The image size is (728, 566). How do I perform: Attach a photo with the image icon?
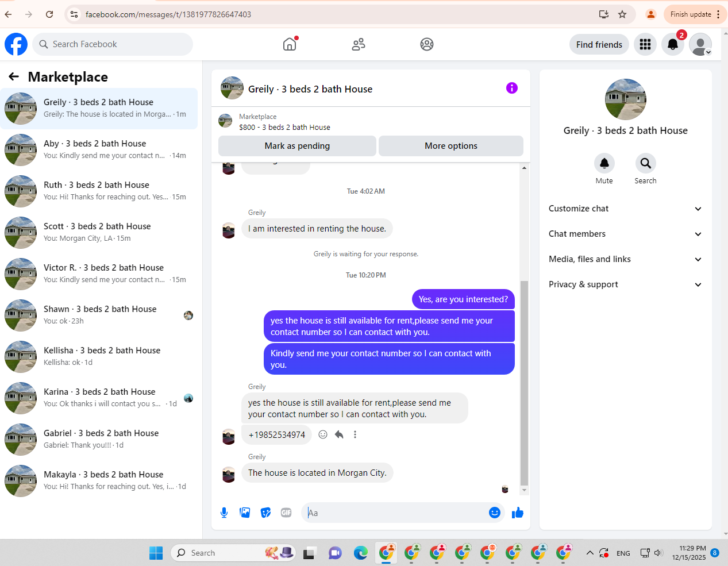pos(245,513)
